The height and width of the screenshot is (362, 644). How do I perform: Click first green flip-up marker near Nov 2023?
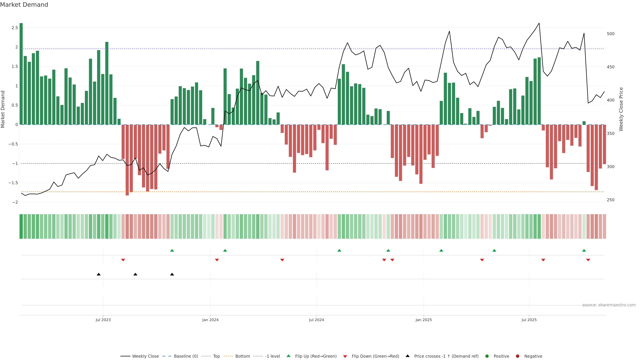coord(172,250)
